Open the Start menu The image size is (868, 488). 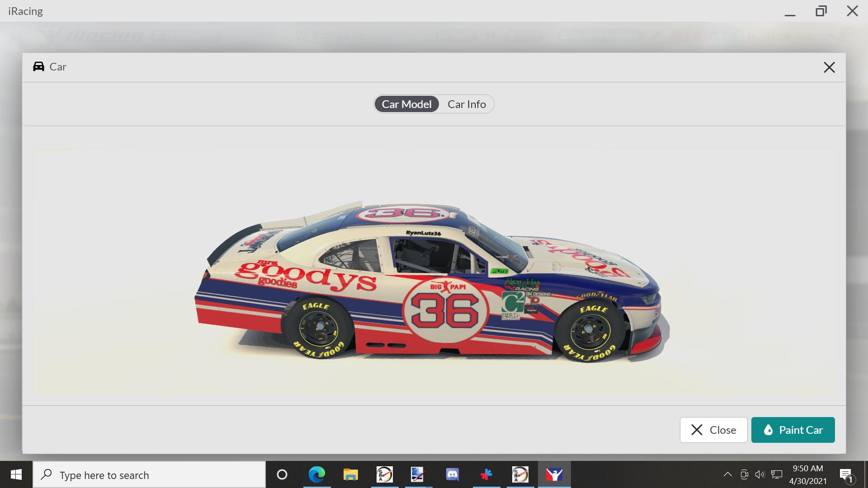16,474
